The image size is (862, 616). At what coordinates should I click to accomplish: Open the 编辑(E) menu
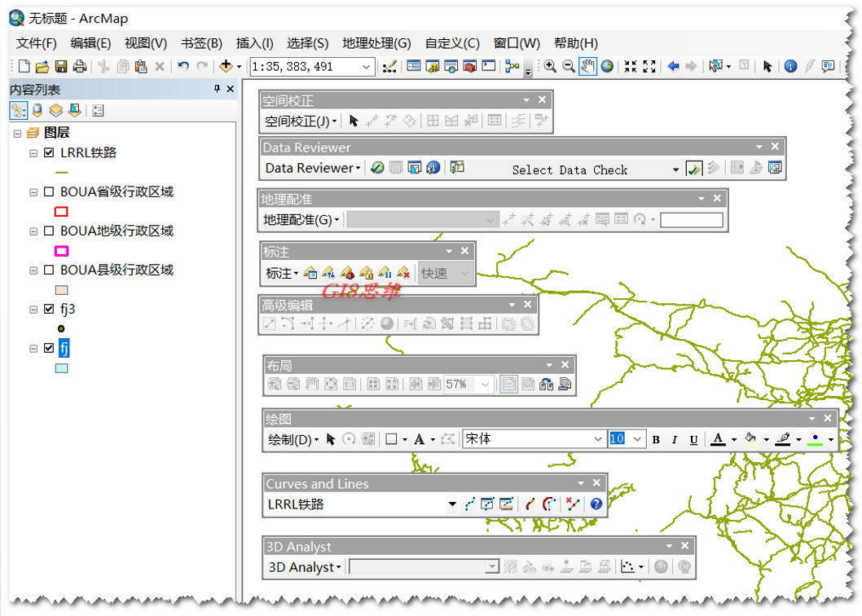point(90,43)
